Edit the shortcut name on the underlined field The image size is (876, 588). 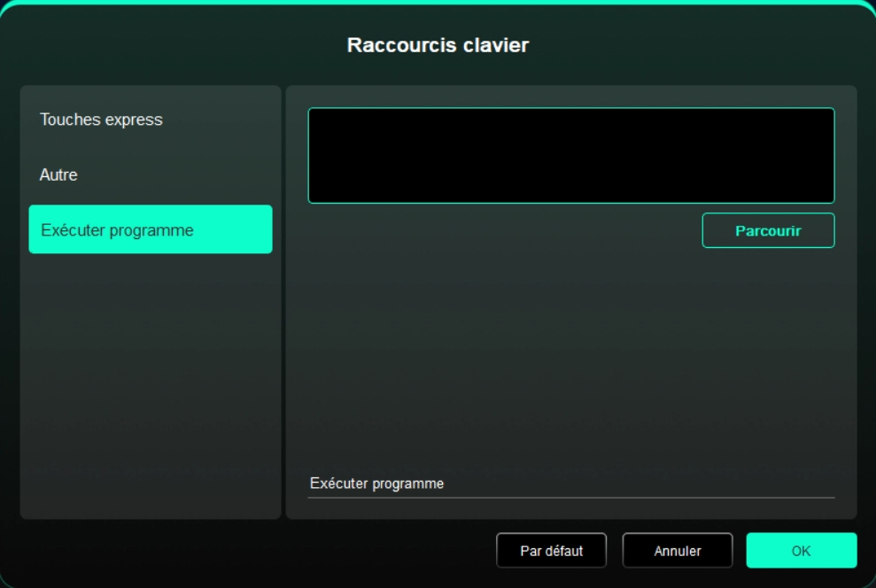click(570, 484)
